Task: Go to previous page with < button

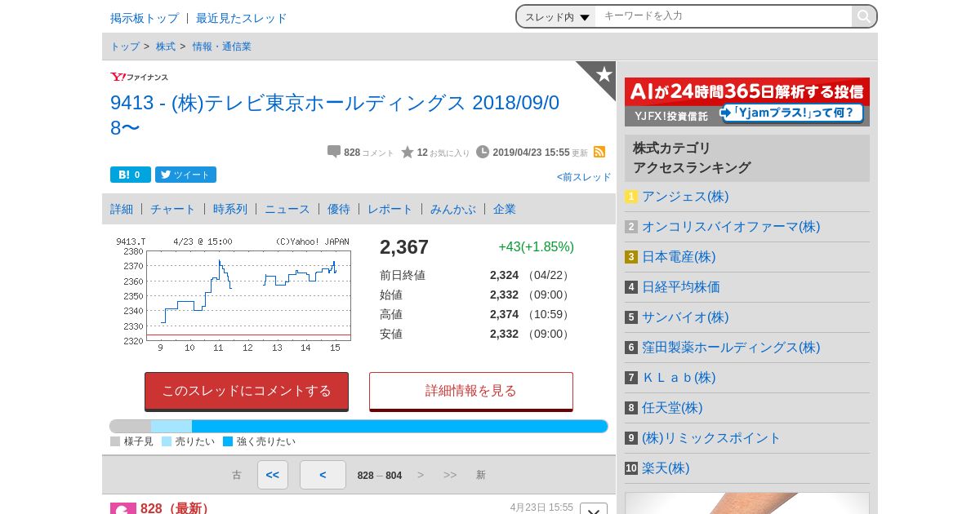Action: click(323, 475)
